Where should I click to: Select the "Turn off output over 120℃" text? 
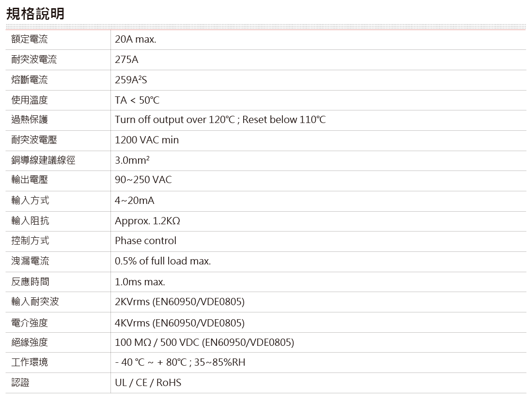pos(174,120)
